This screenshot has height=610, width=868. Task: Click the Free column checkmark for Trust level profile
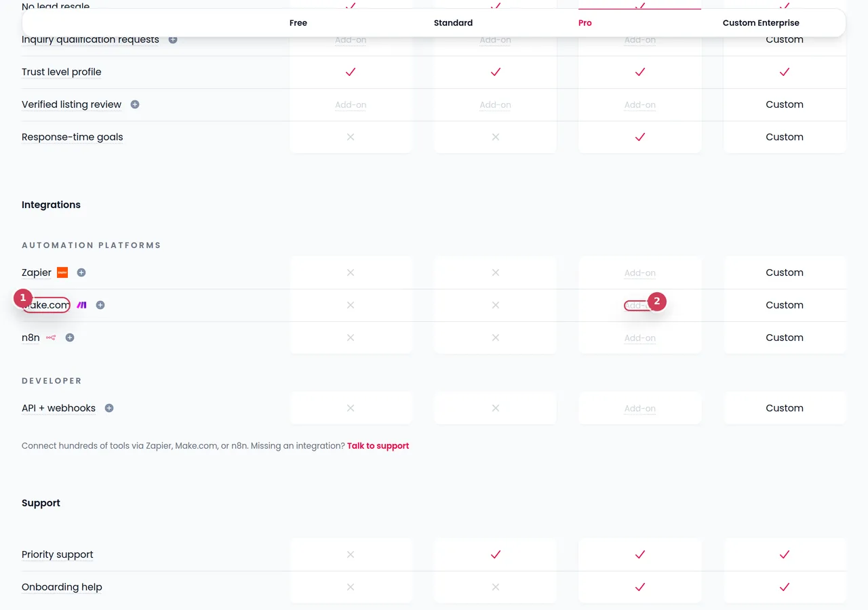tap(351, 72)
